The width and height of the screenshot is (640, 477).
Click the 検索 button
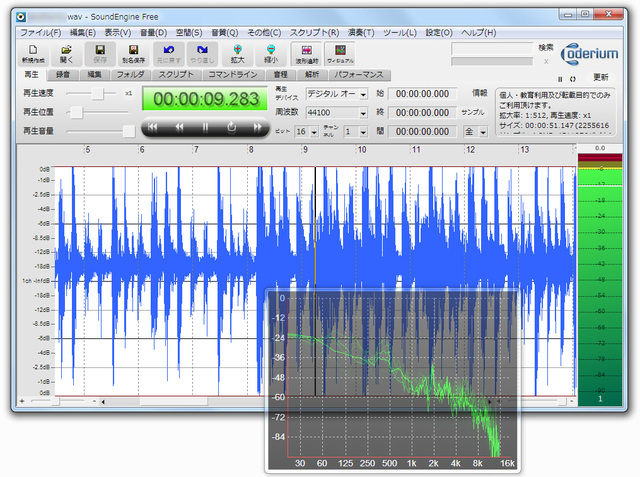(x=546, y=48)
